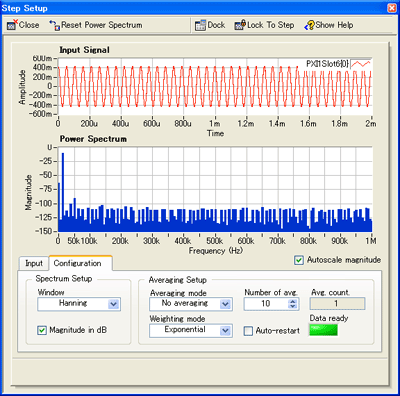Click the Close icon in the toolbar
400x396 pixels.
click(x=12, y=25)
